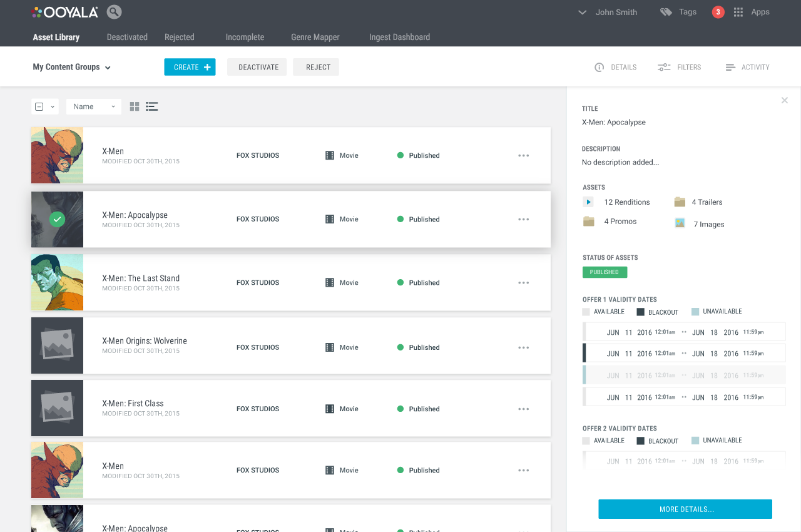
Task: Open more options for X-Men: The Last Stand
Action: click(524, 283)
